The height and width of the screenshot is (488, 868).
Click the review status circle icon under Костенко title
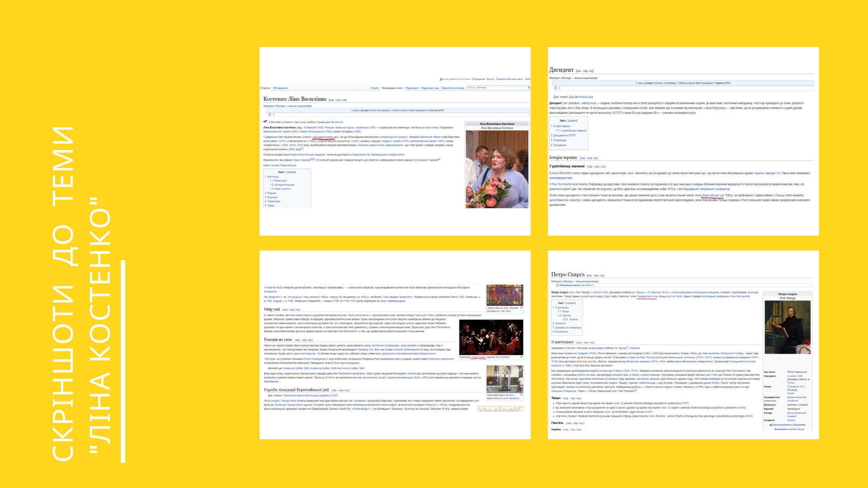tap(270, 115)
